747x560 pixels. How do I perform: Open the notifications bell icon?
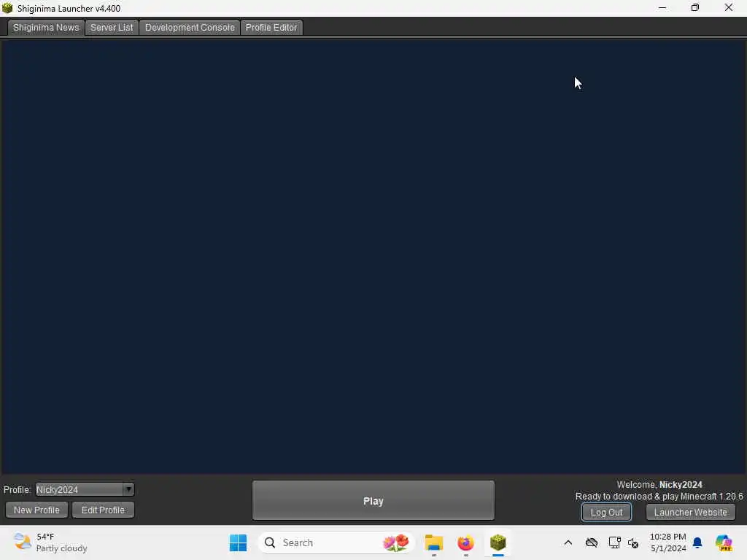click(x=697, y=542)
